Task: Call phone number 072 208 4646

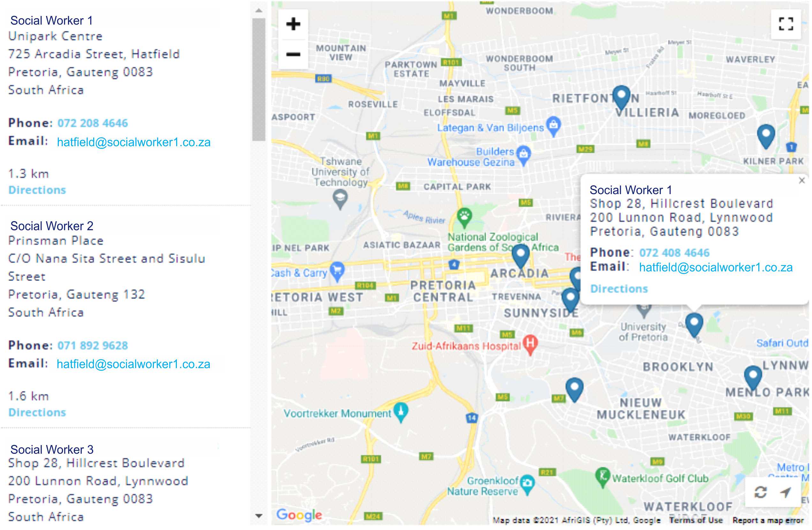Action: coord(93,123)
